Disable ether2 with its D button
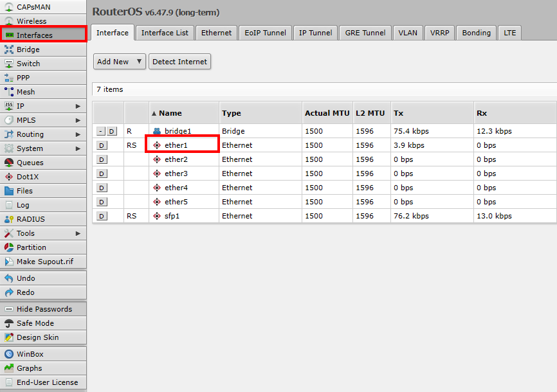 pos(102,159)
